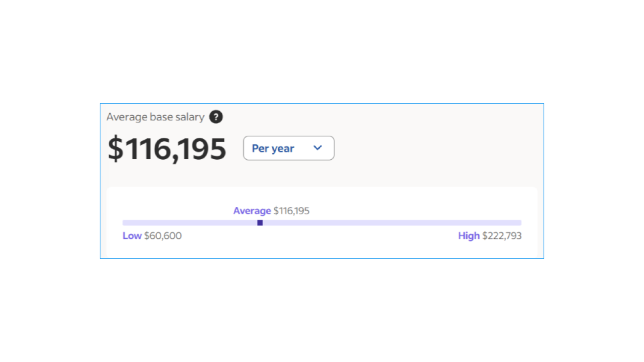Click the Average base salary heading

(x=155, y=117)
